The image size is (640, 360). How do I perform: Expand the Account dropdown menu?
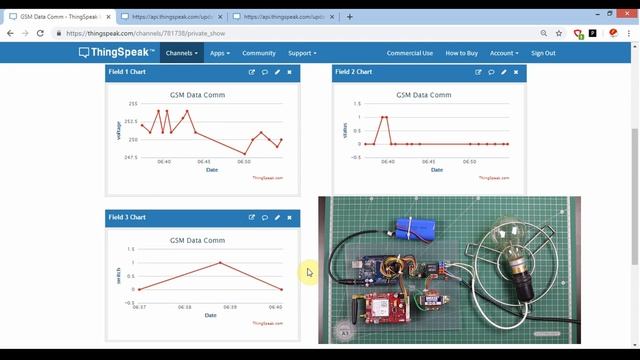[x=504, y=53]
